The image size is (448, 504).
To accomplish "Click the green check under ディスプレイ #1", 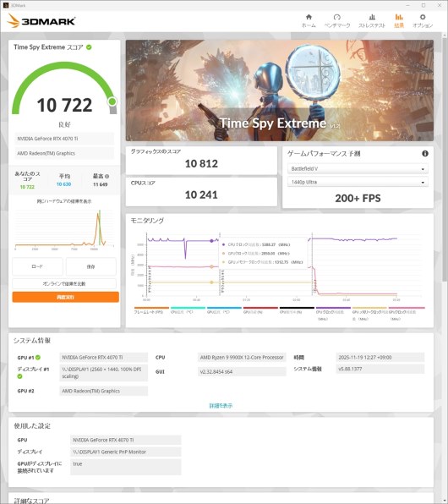I will coord(19,376).
